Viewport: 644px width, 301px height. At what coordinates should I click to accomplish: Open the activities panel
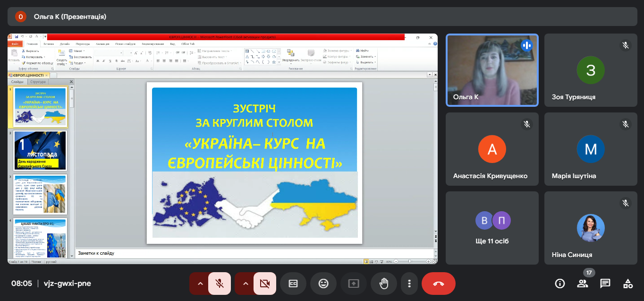(628, 284)
